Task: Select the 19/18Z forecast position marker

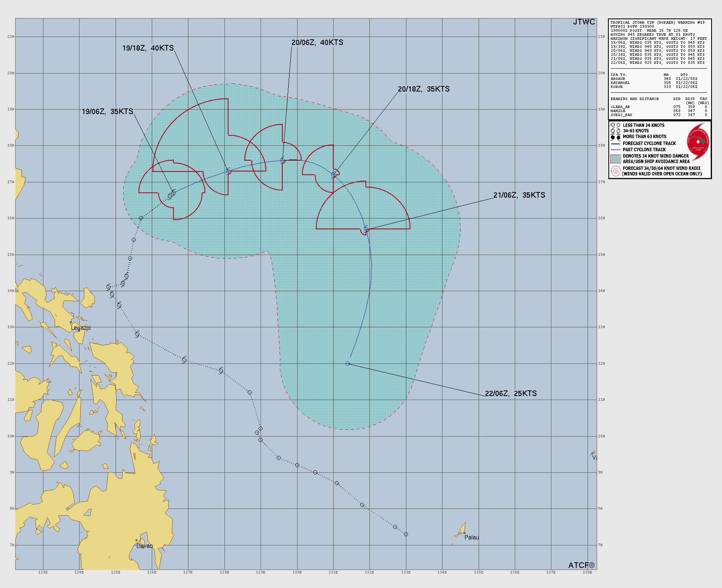Action: pyautogui.click(x=228, y=171)
